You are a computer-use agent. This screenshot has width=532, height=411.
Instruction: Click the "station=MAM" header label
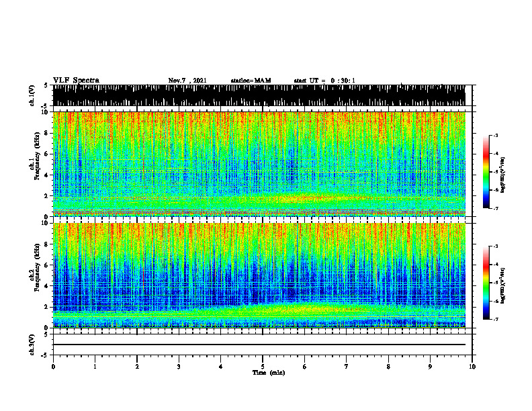pyautogui.click(x=251, y=81)
